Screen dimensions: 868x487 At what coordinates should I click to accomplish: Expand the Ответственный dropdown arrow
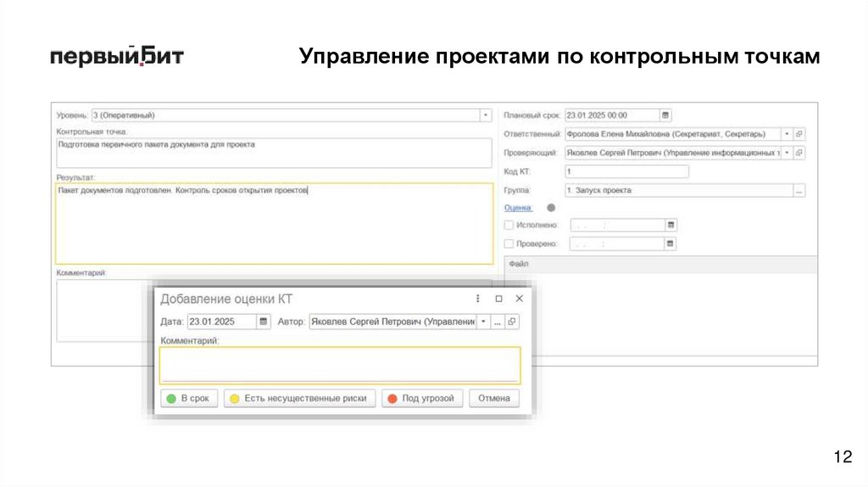(787, 134)
